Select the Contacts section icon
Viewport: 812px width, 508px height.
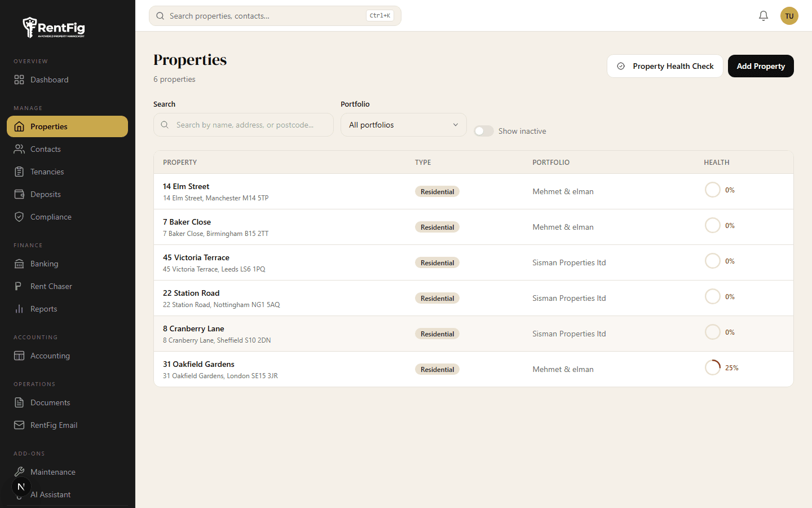[19, 149]
